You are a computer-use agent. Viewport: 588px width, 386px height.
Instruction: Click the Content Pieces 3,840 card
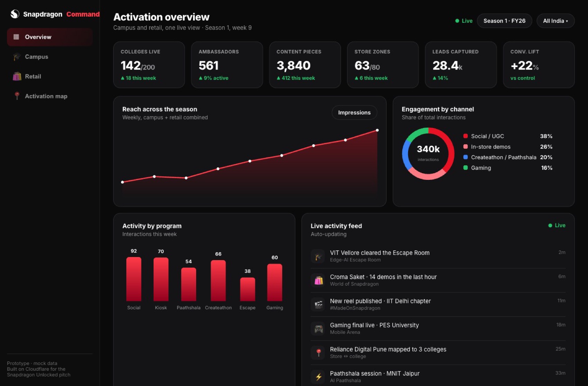click(x=305, y=65)
